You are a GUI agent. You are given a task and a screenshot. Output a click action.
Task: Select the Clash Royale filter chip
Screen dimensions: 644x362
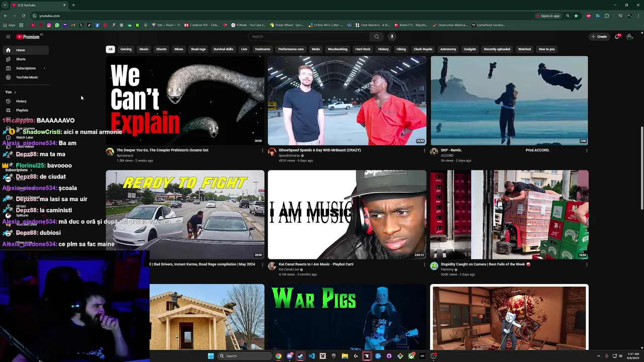pos(423,49)
